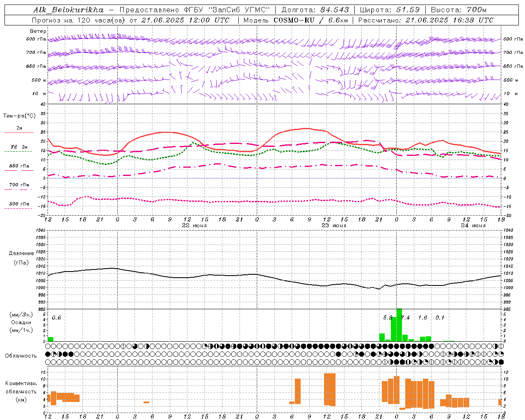Click the 7.4 precipitation total value
This screenshot has height=420, width=525.
[x=405, y=318]
